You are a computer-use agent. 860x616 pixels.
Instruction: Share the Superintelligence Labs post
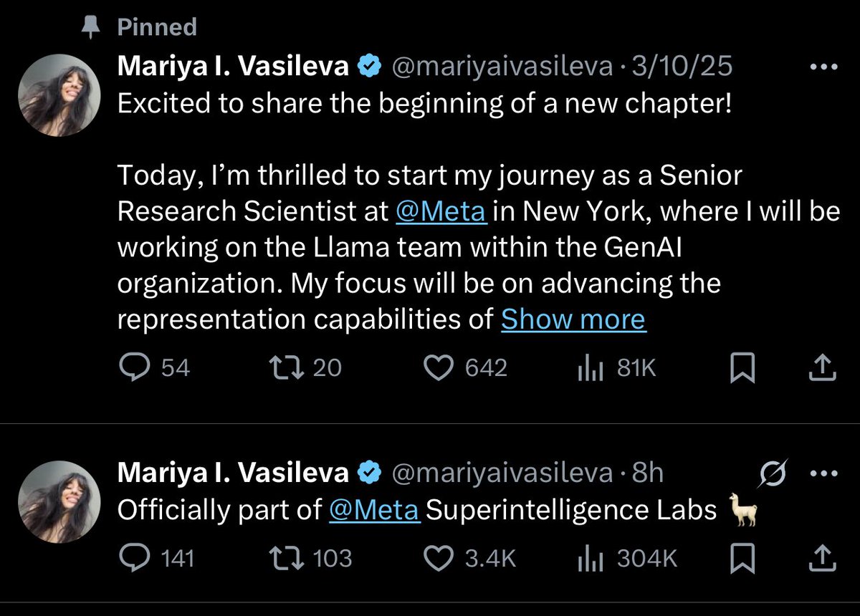822,559
